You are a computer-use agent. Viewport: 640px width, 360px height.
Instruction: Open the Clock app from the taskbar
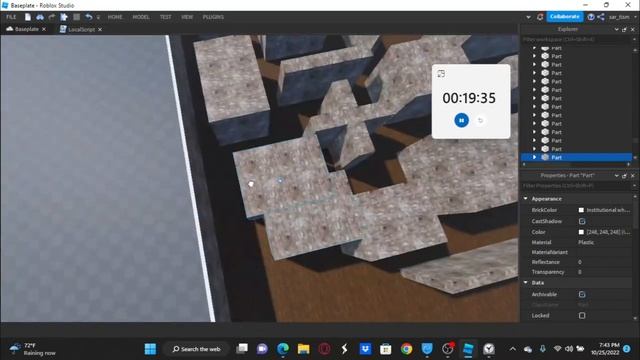[489, 349]
